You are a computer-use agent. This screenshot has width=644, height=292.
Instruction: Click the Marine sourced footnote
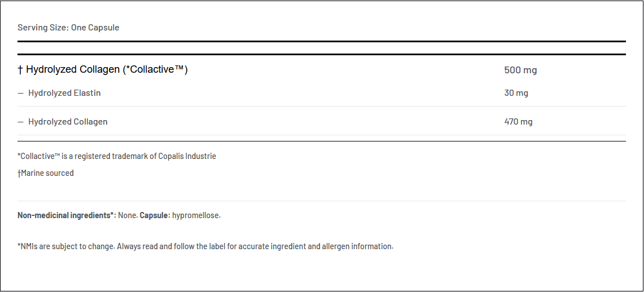(46, 173)
